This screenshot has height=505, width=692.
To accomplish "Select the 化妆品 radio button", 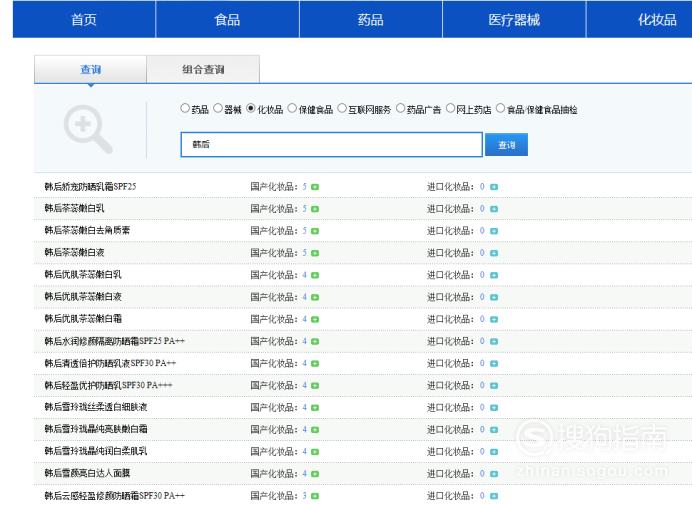I will (251, 108).
